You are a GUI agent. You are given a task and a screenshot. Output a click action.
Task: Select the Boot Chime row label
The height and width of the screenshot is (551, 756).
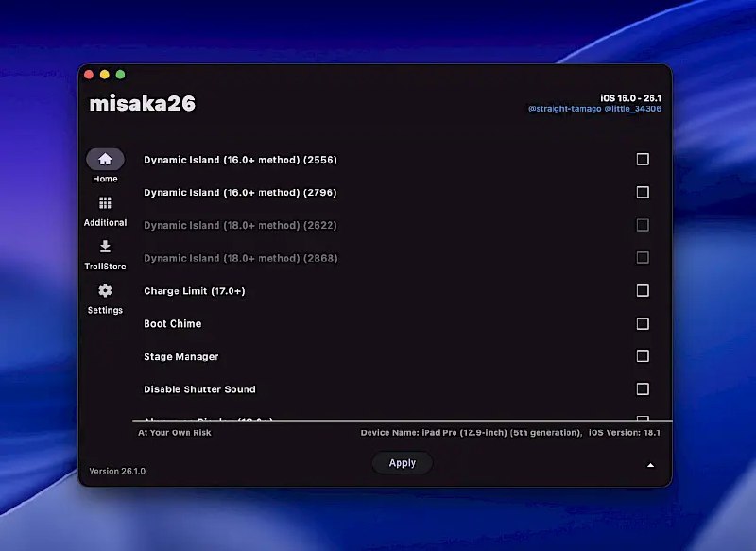click(x=173, y=323)
